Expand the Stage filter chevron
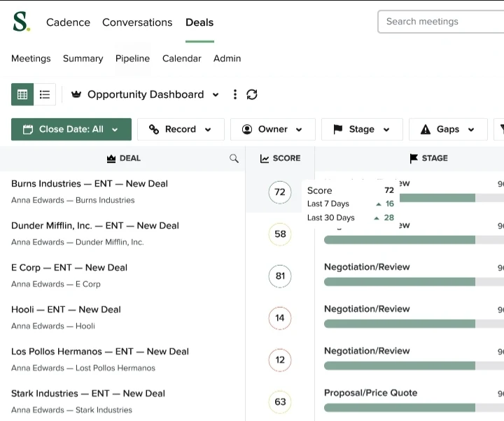 click(x=386, y=130)
